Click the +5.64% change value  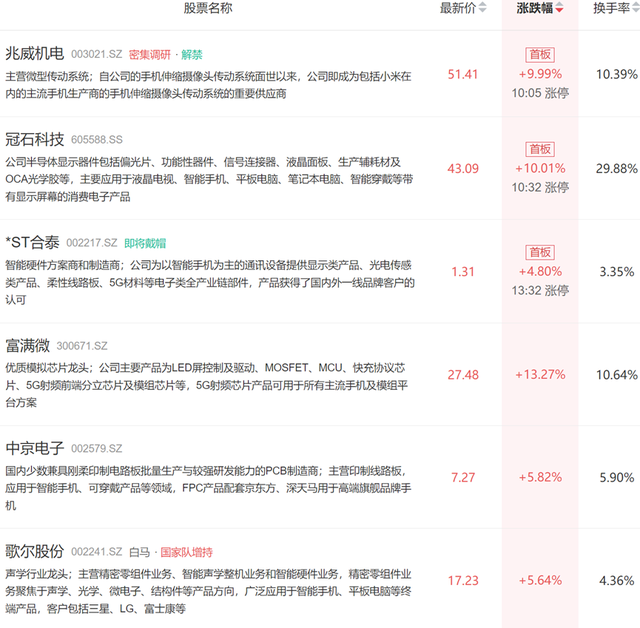coord(540,580)
